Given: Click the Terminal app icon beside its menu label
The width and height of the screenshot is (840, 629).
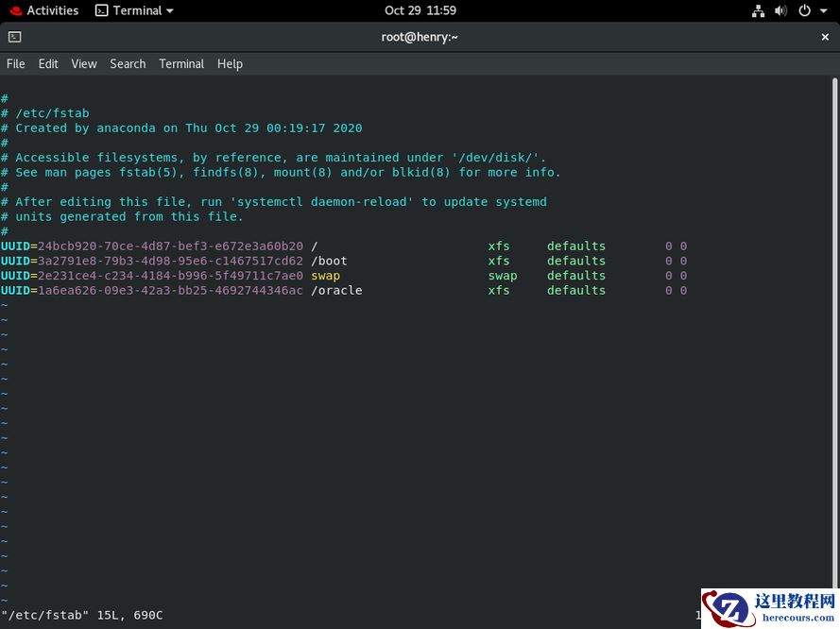Looking at the screenshot, I should pyautogui.click(x=100, y=10).
